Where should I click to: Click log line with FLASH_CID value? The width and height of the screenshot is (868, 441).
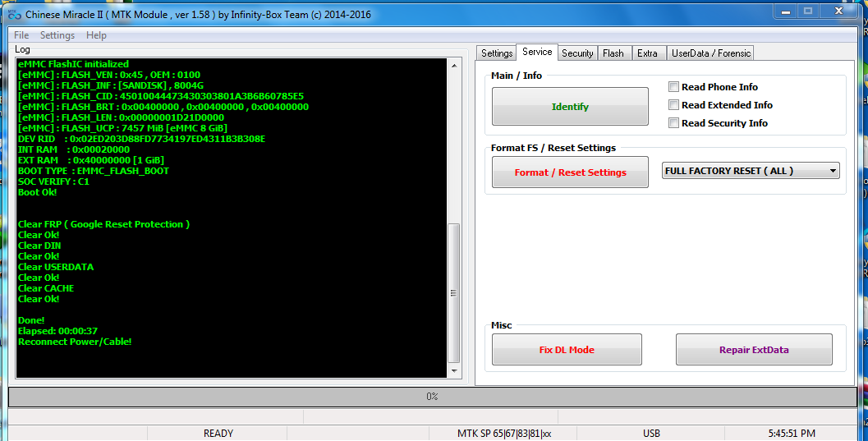click(x=160, y=96)
